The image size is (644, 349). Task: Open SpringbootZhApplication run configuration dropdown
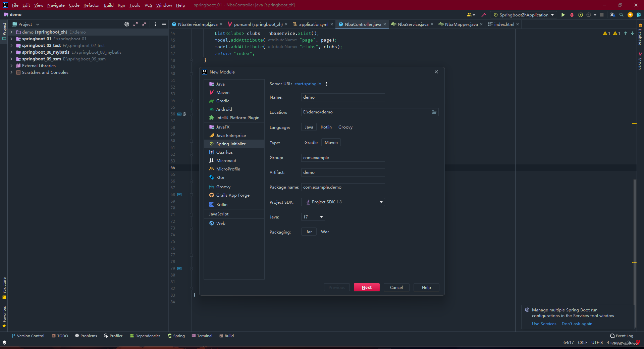(523, 15)
